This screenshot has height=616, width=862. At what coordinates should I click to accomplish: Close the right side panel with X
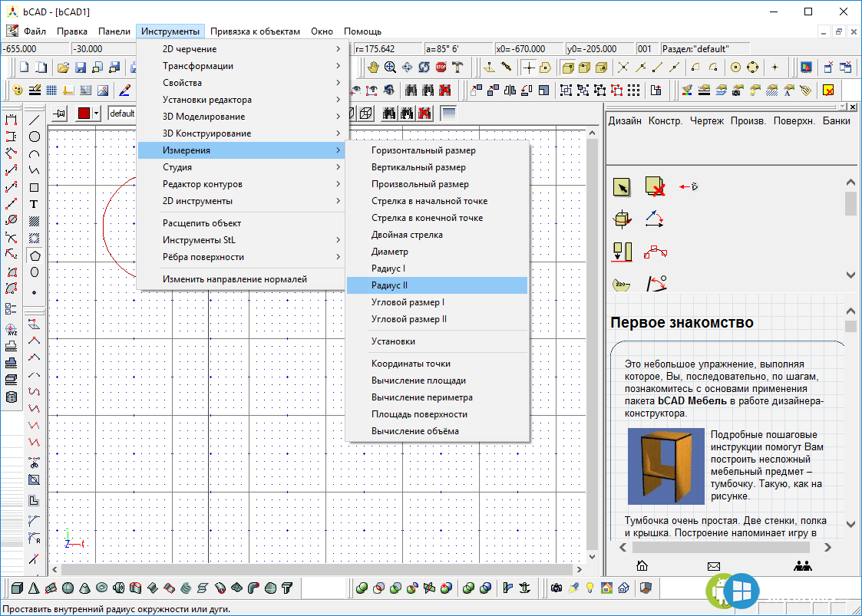tap(853, 107)
